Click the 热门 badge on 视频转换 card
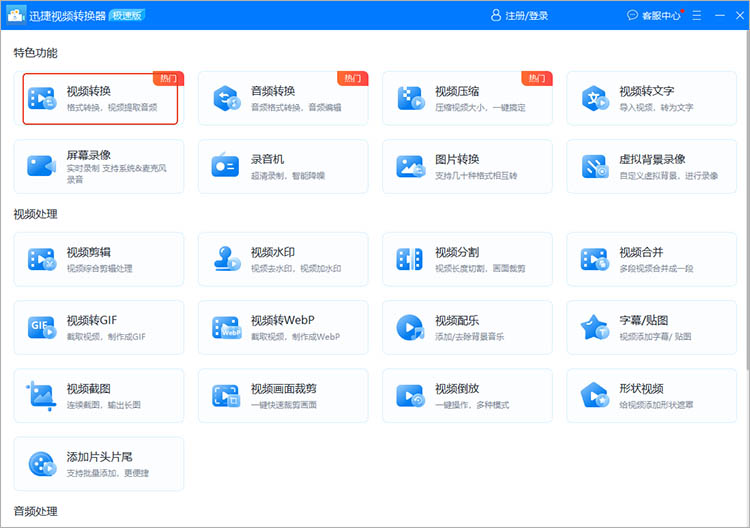The width and height of the screenshot is (750, 528). 168,78
